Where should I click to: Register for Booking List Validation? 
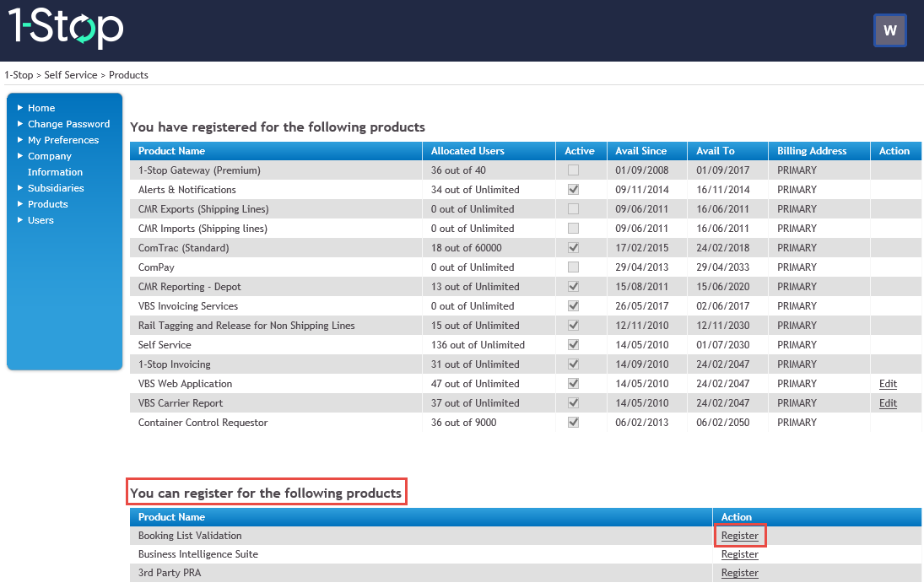[739, 536]
